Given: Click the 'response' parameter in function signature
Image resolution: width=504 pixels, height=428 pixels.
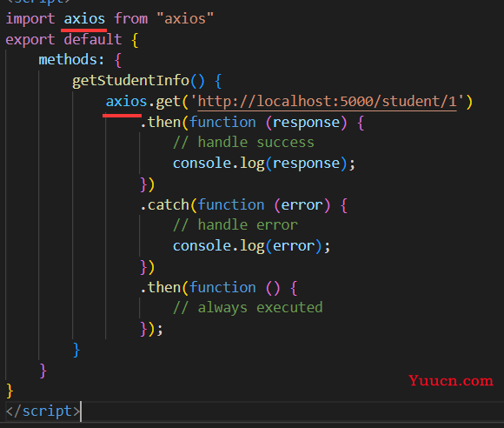Looking at the screenshot, I should click(306, 123).
